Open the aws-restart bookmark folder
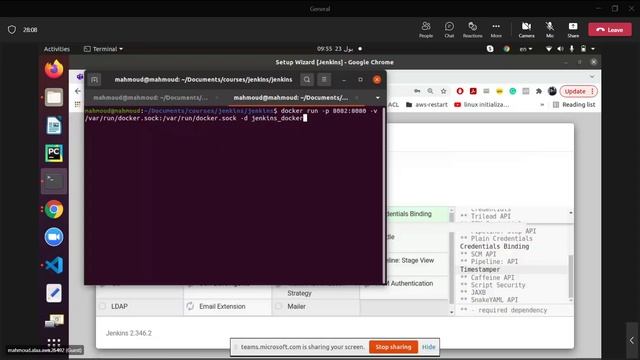Screen dimensions: 640x360 click(x=427, y=104)
